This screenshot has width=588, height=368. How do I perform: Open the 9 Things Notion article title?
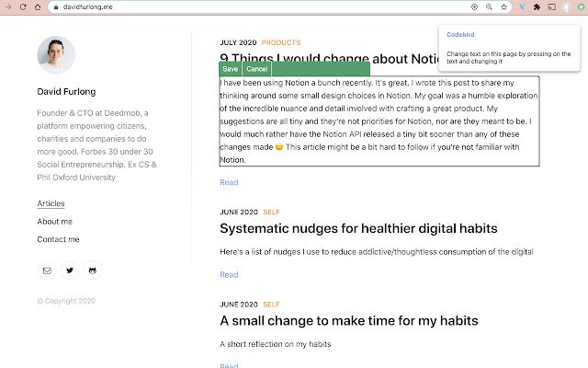point(330,59)
